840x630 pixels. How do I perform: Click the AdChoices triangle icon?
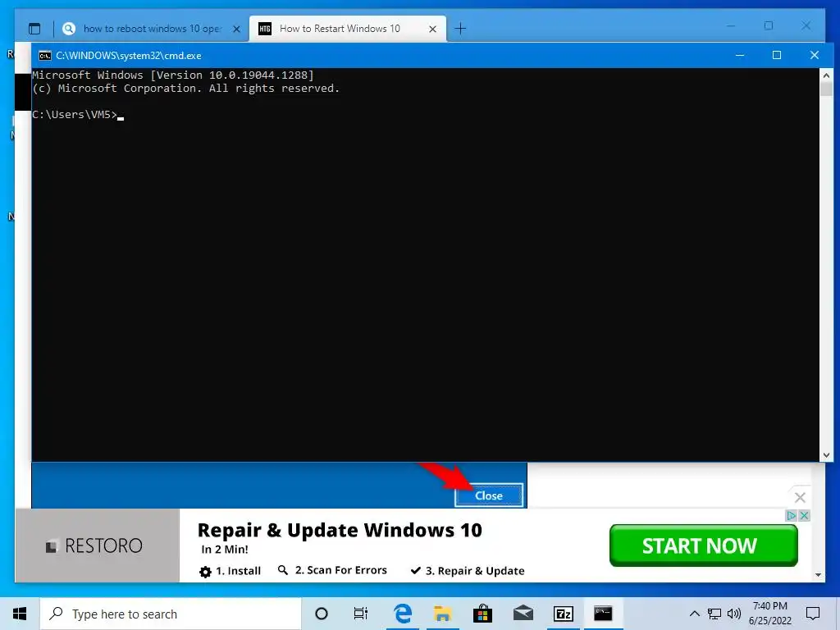coord(792,515)
